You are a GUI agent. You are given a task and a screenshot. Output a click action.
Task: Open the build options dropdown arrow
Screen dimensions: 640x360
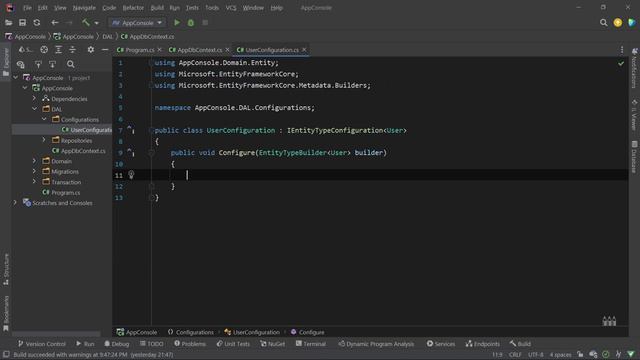click(x=96, y=23)
